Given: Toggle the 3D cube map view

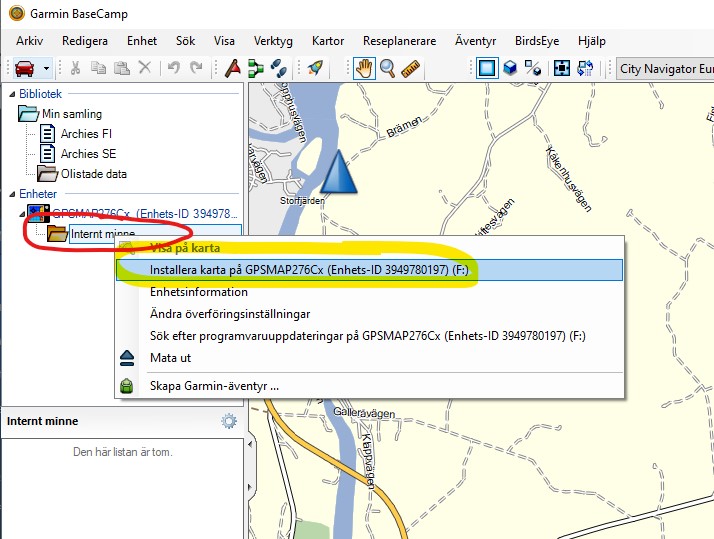Looking at the screenshot, I should pyautogui.click(x=510, y=68).
